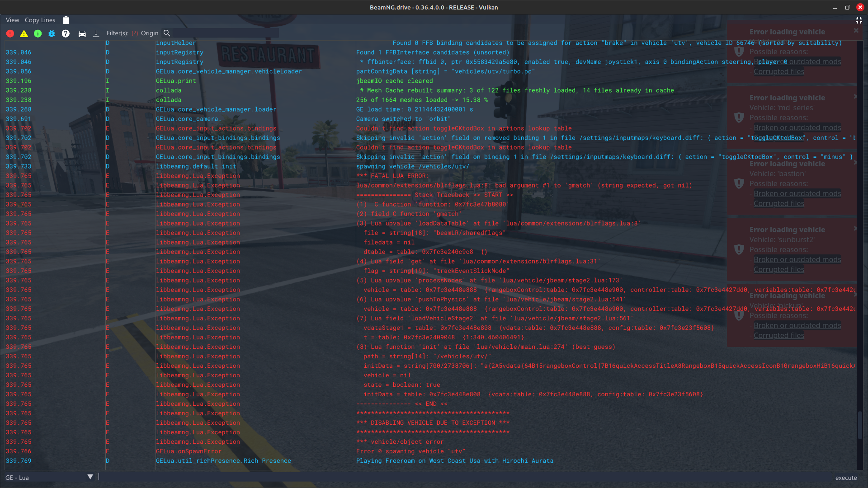Screen dimensions: 868x488
Task: Open the Copy Lines menu
Action: (x=40, y=20)
